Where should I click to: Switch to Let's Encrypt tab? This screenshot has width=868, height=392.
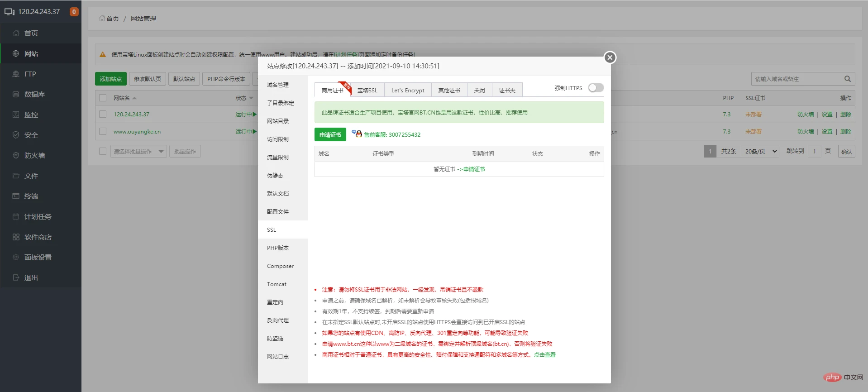tap(408, 90)
